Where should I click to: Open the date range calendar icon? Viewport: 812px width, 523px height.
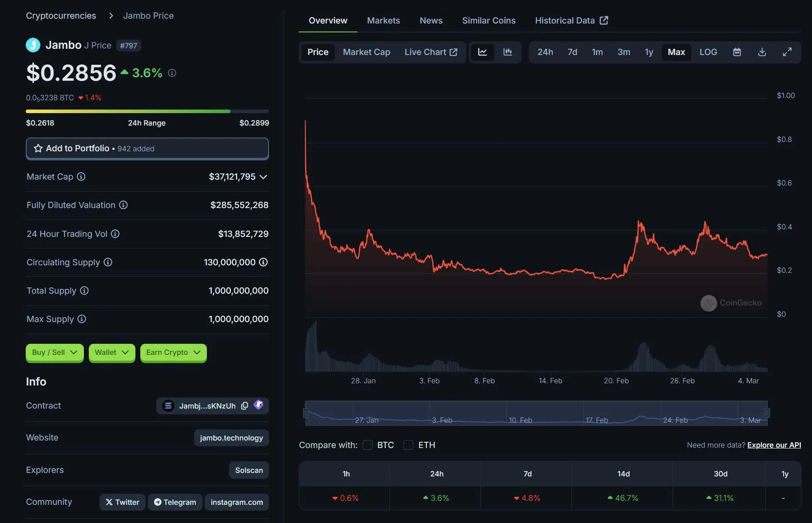click(x=737, y=52)
